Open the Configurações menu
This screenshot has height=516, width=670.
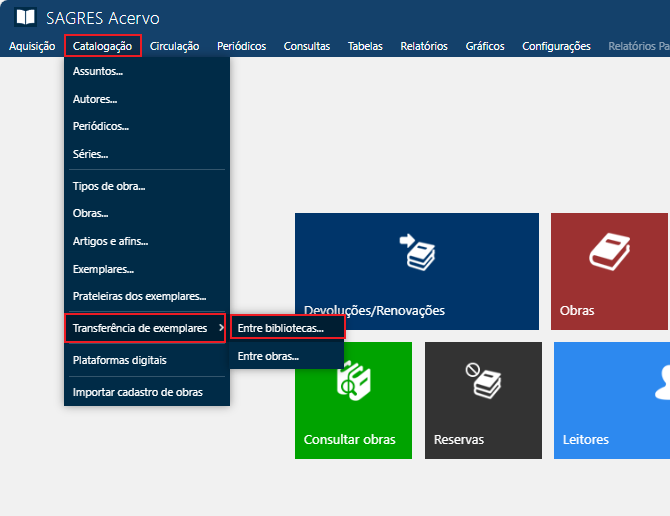556,46
